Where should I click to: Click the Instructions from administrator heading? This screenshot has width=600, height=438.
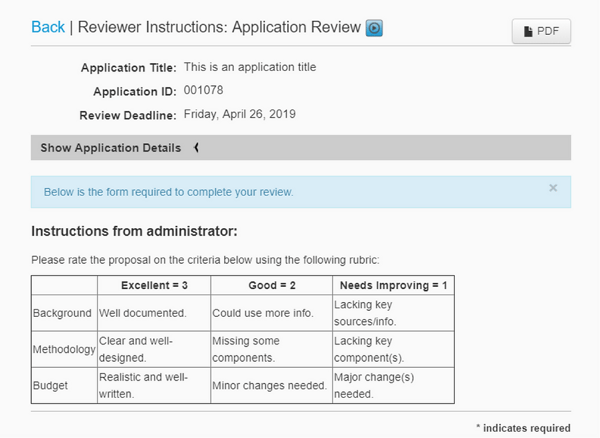tap(134, 231)
